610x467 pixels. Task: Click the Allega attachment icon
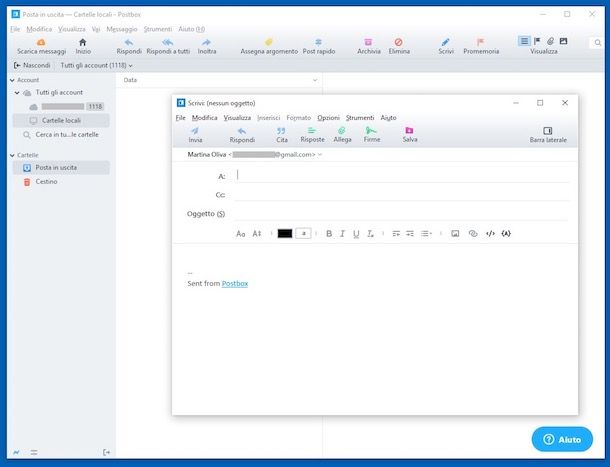click(x=342, y=134)
